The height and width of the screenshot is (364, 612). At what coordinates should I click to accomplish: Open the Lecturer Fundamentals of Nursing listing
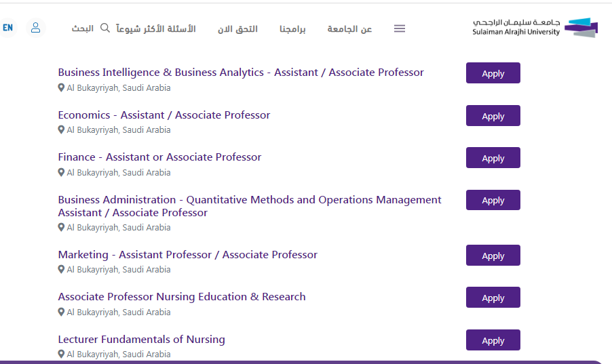141,340
